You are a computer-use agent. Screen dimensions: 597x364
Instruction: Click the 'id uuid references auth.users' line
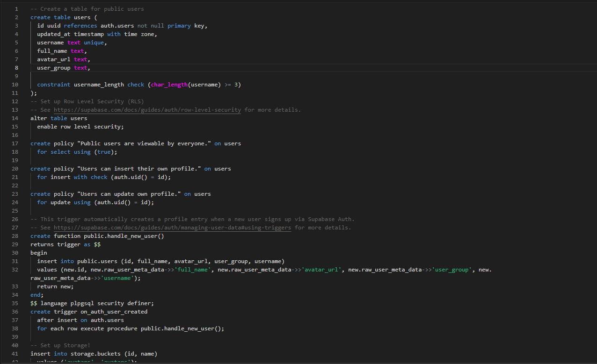[x=122, y=26]
